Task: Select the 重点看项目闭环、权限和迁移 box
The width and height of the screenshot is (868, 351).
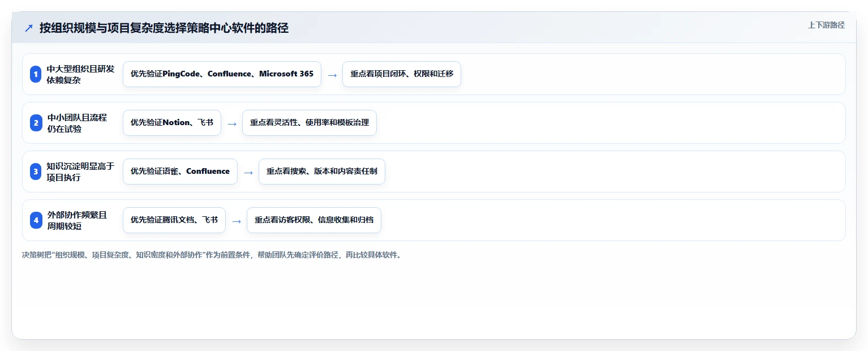Action: point(402,74)
